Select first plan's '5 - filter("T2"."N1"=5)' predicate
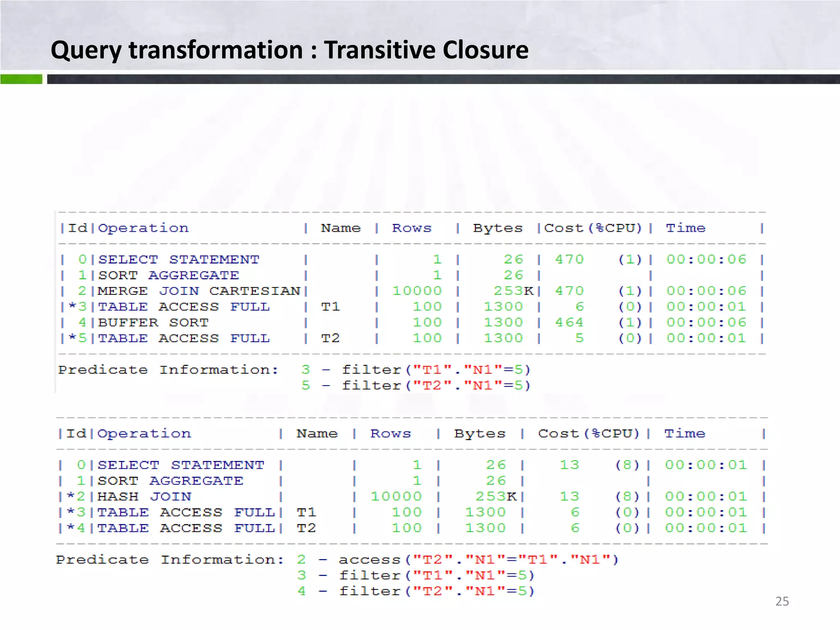Viewport: 840px width, 630px height. click(x=416, y=386)
